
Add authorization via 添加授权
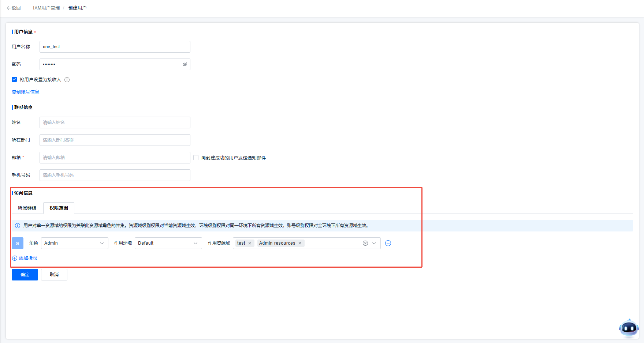(x=25, y=258)
